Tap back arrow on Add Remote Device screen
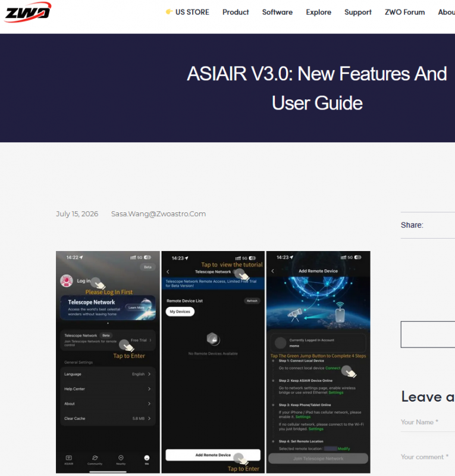 coord(272,271)
